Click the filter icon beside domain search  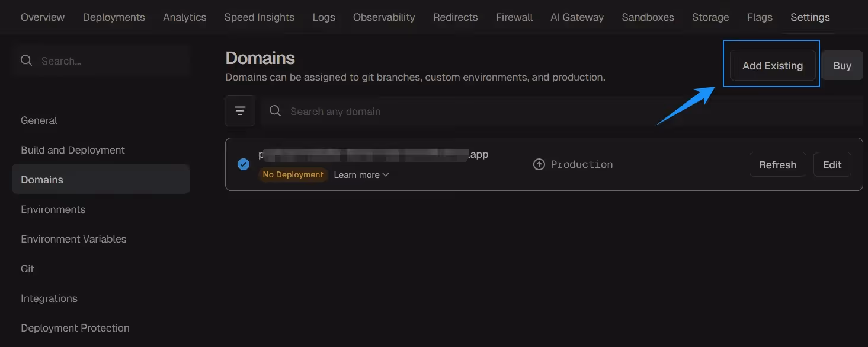point(240,111)
